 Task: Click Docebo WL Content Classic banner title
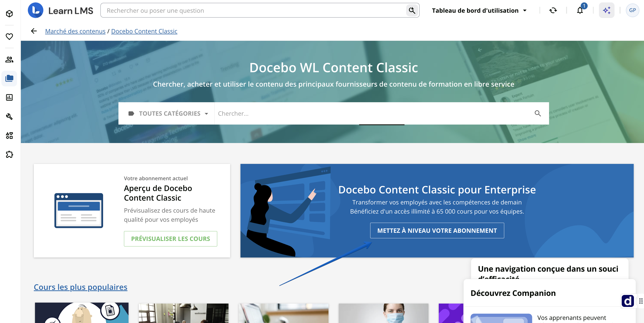pyautogui.click(x=334, y=68)
